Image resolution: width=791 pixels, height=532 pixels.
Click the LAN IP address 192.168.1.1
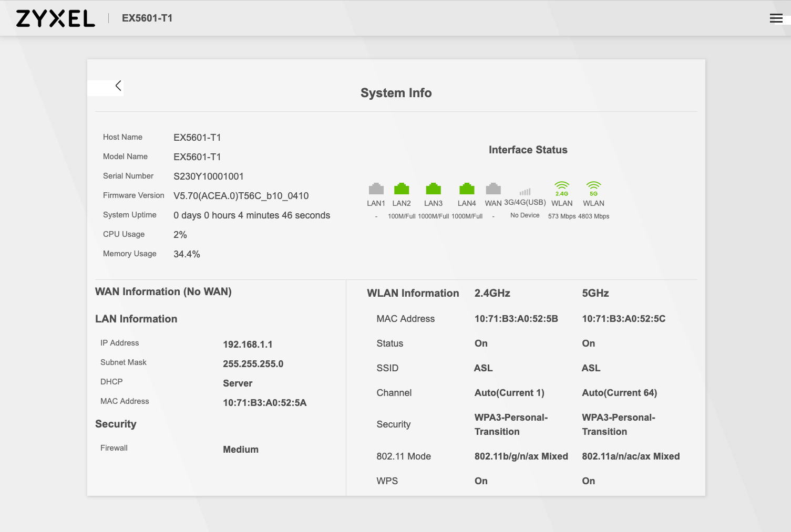coord(248,345)
